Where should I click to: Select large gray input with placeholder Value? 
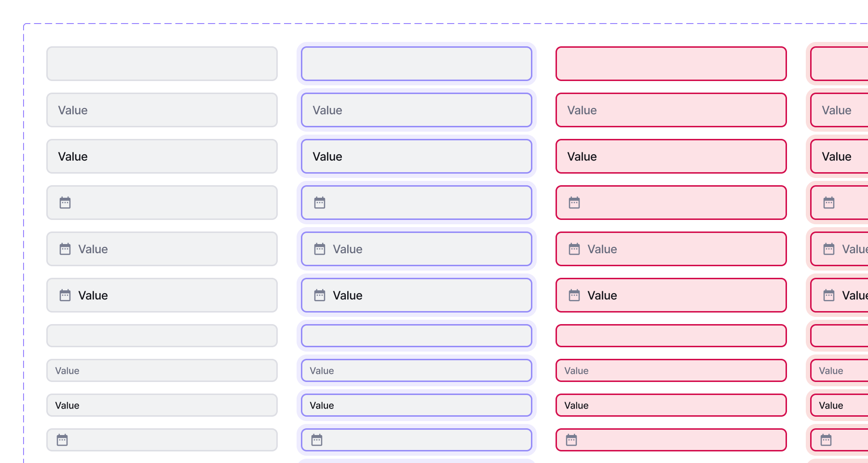pyautogui.click(x=162, y=110)
